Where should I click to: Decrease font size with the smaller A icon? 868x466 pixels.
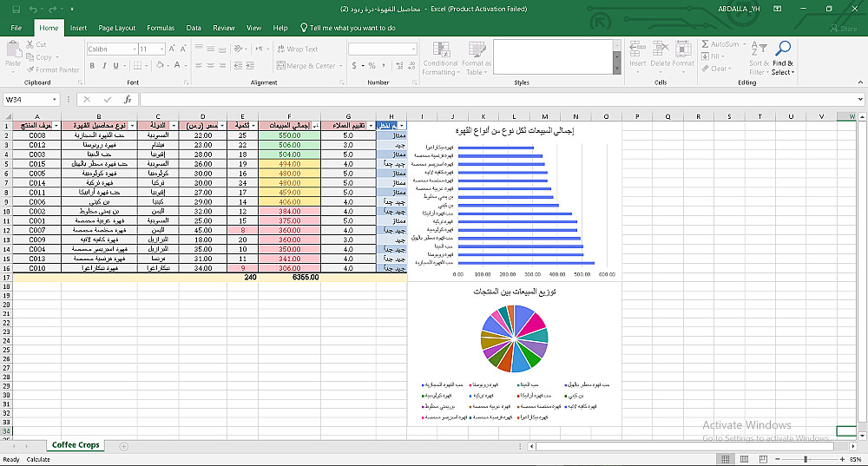(x=183, y=49)
